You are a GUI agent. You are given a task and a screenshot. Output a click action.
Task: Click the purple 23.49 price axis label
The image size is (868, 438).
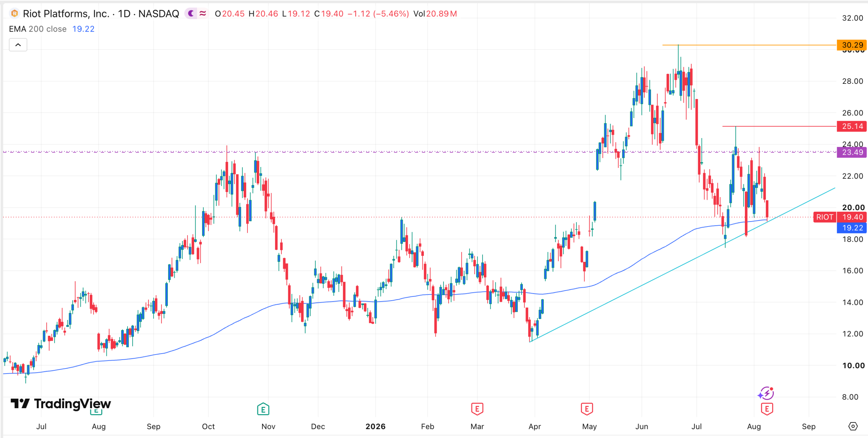point(852,152)
